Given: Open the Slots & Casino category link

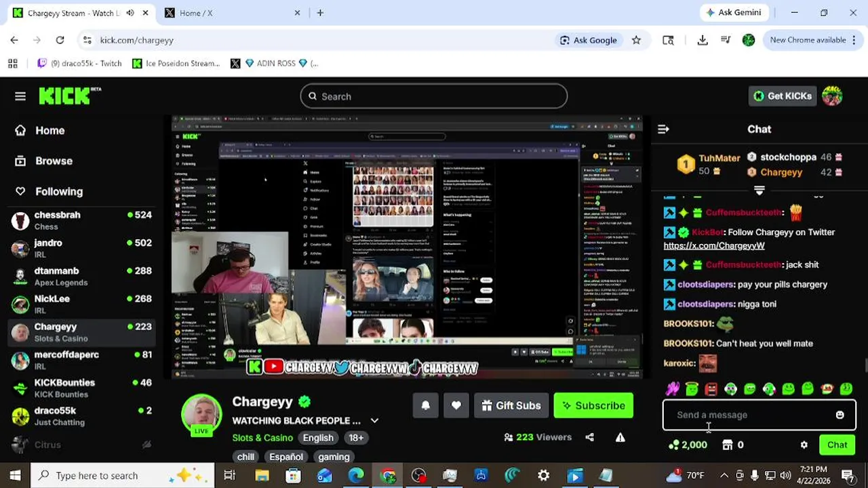Looking at the screenshot, I should click(262, 438).
